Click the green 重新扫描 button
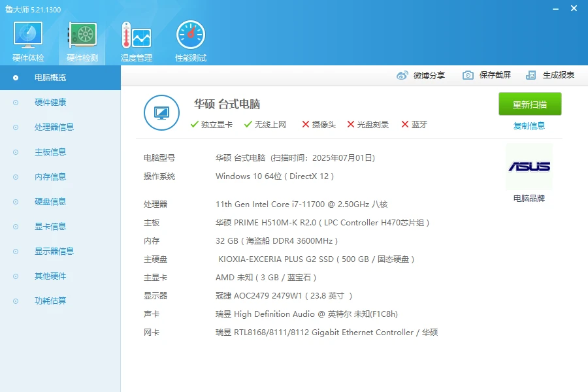The width and height of the screenshot is (588, 392). pyautogui.click(x=530, y=104)
